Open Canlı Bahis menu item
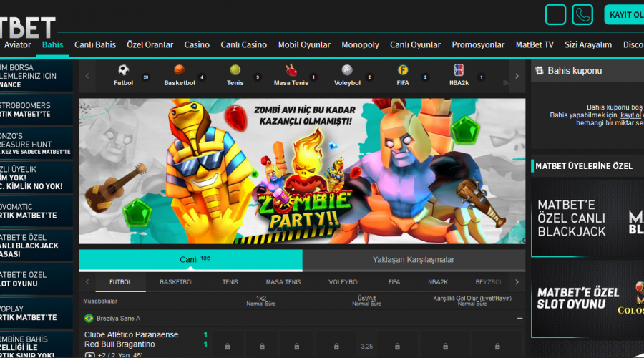The image size is (644, 358). [x=95, y=45]
